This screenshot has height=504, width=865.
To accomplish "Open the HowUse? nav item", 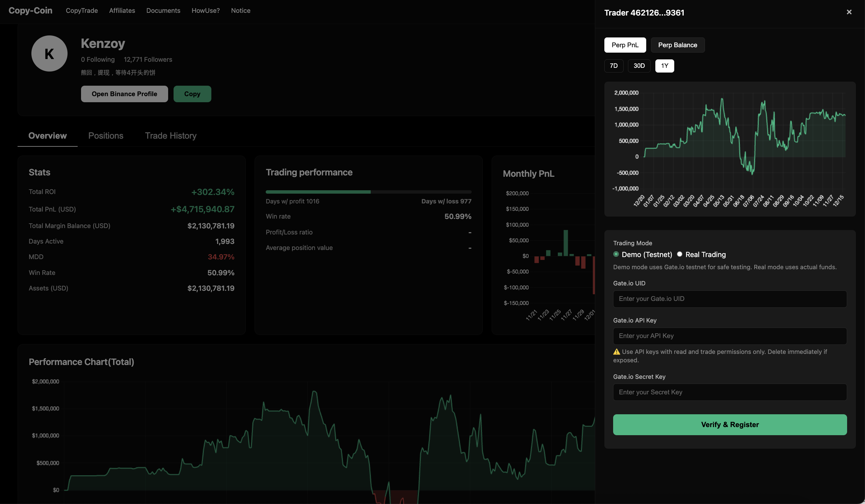I will click(x=205, y=11).
